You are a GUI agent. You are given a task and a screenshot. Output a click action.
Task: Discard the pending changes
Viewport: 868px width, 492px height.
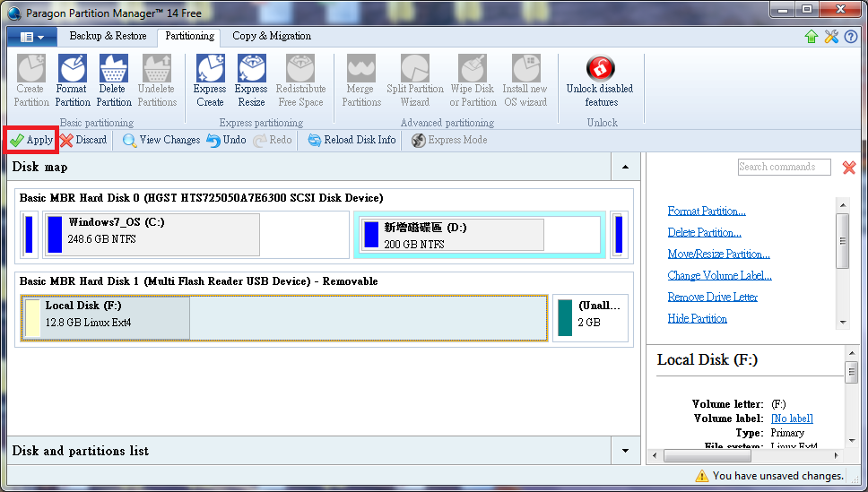(83, 140)
